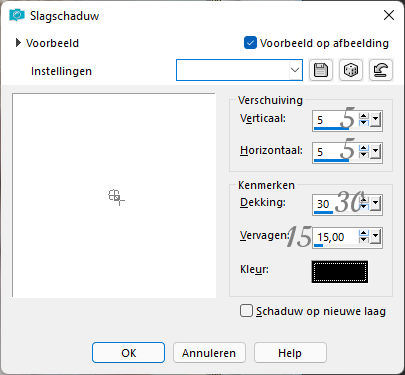
Task: Decrease Vervagen value with down arrow
Action: pyautogui.click(x=364, y=240)
